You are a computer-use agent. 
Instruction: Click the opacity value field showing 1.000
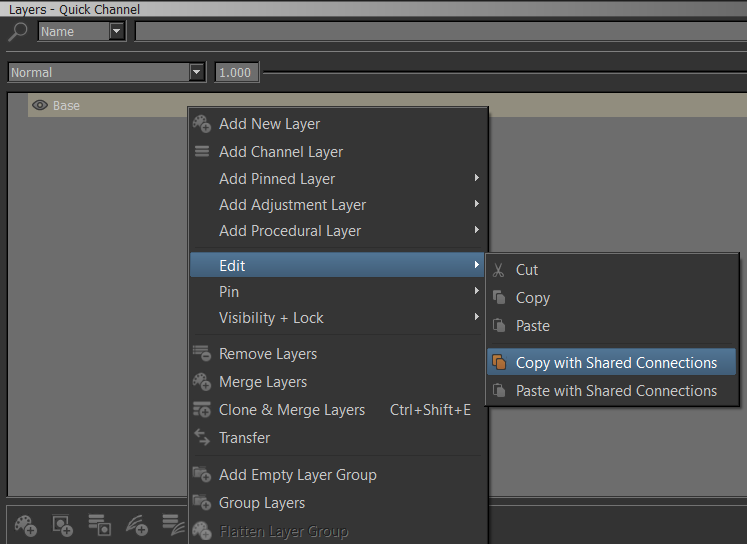pyautogui.click(x=236, y=72)
